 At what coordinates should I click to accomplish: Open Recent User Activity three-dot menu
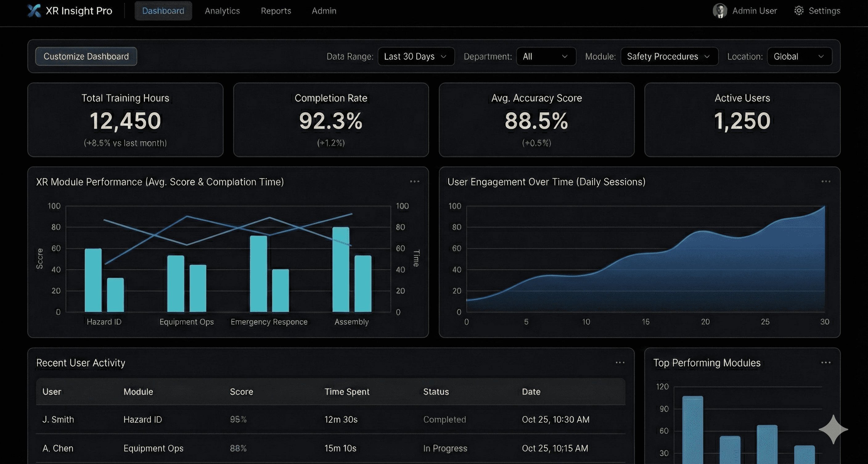(620, 362)
